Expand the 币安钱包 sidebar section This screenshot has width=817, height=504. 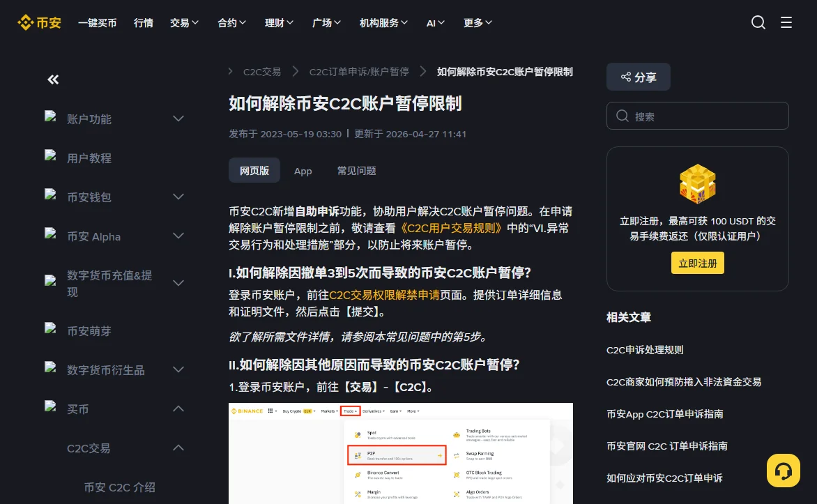coord(178,197)
